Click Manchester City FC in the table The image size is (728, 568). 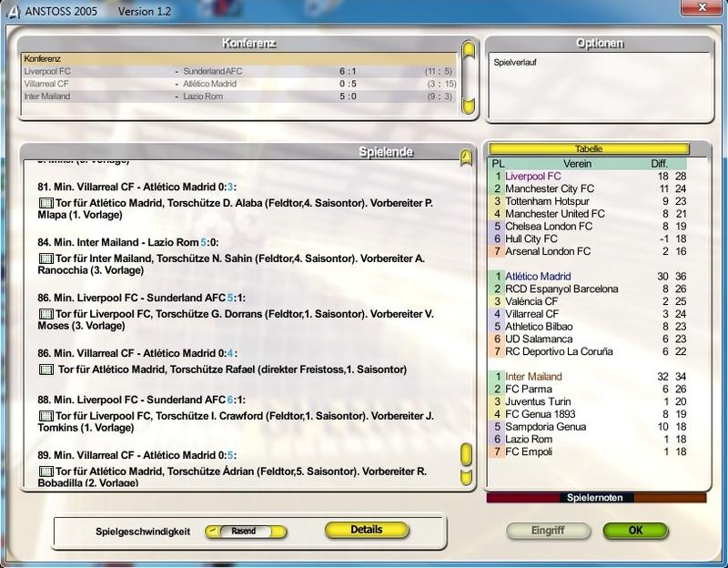(x=550, y=189)
